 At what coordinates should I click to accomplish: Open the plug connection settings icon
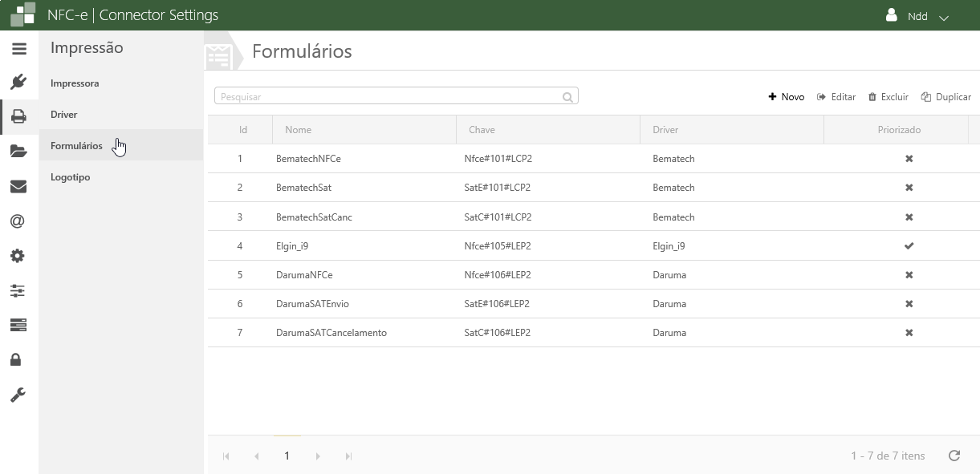18,82
